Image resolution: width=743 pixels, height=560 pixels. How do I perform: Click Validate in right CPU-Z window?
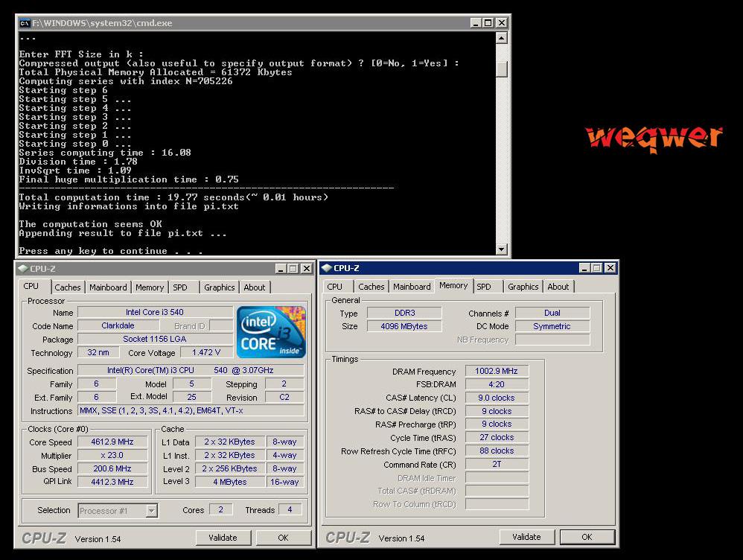[x=526, y=537]
